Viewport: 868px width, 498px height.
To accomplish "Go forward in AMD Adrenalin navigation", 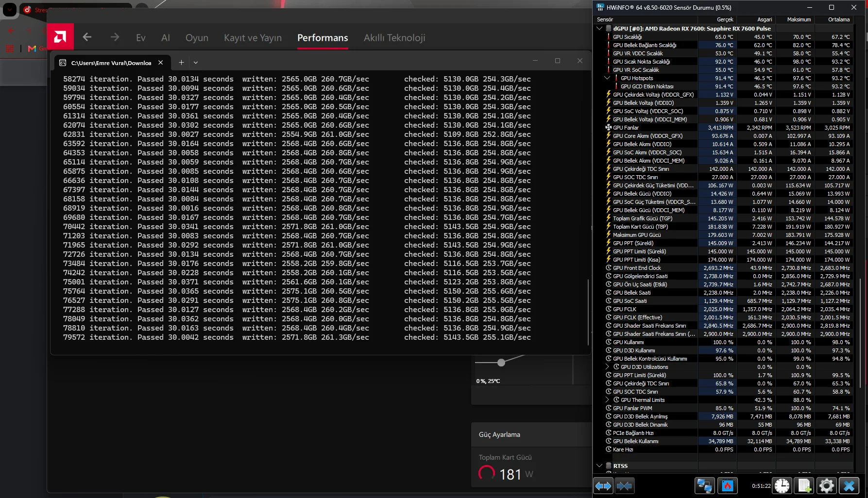I will (x=115, y=37).
